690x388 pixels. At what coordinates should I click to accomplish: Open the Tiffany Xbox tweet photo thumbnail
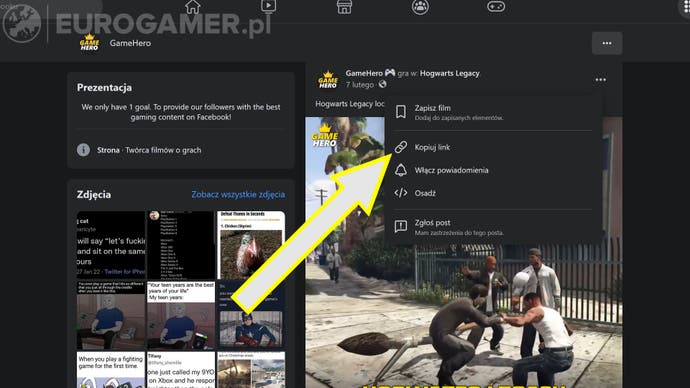181,370
